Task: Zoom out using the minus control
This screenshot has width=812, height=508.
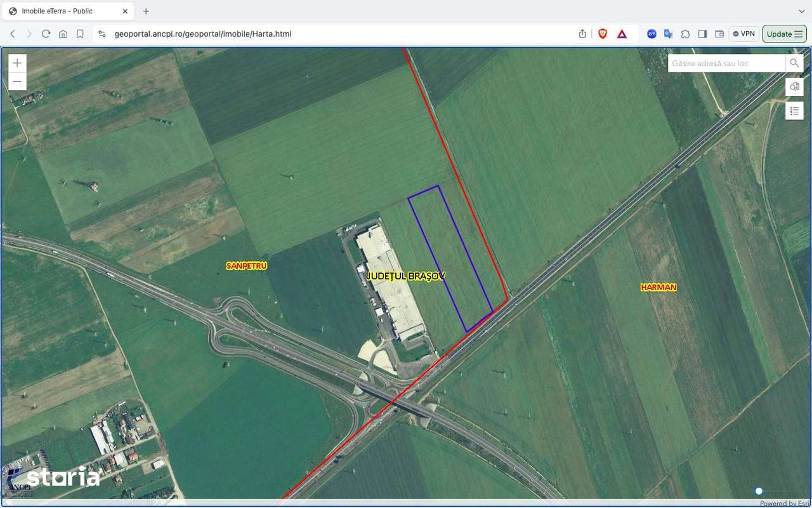Action: click(x=16, y=81)
